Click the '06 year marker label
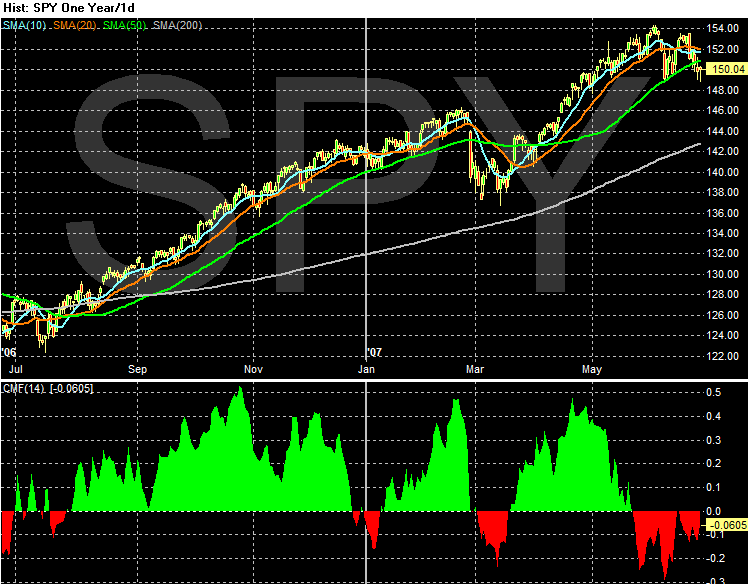Image resolution: width=749 pixels, height=587 pixels. click(9, 352)
